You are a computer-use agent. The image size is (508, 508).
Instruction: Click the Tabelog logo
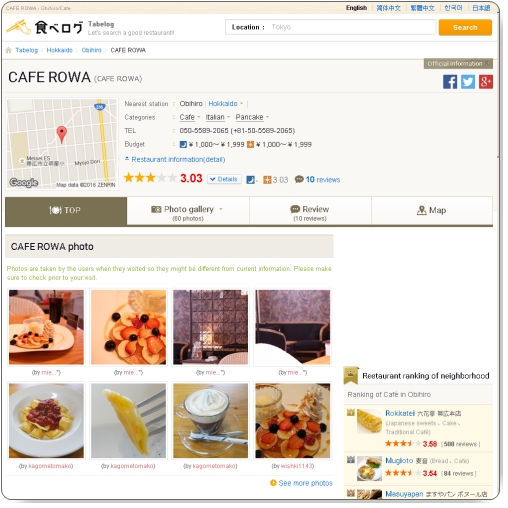[44, 27]
